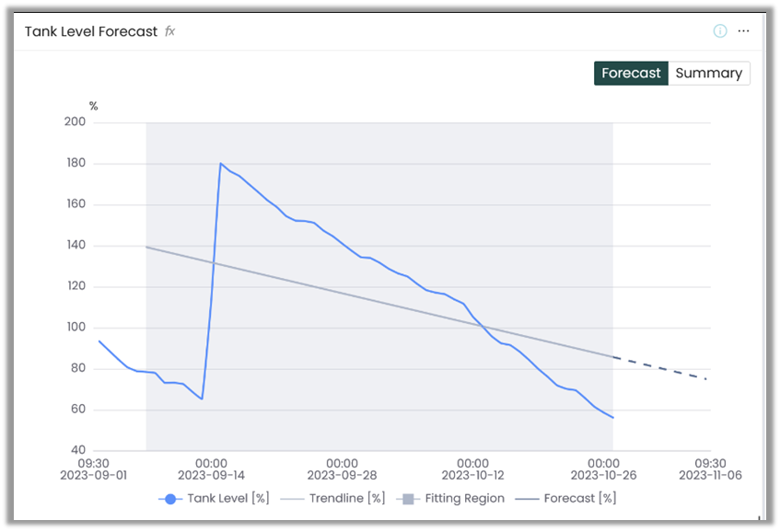Viewport: 780px width, 532px height.
Task: Click the Tank Level Forecast widget title
Action: (91, 31)
